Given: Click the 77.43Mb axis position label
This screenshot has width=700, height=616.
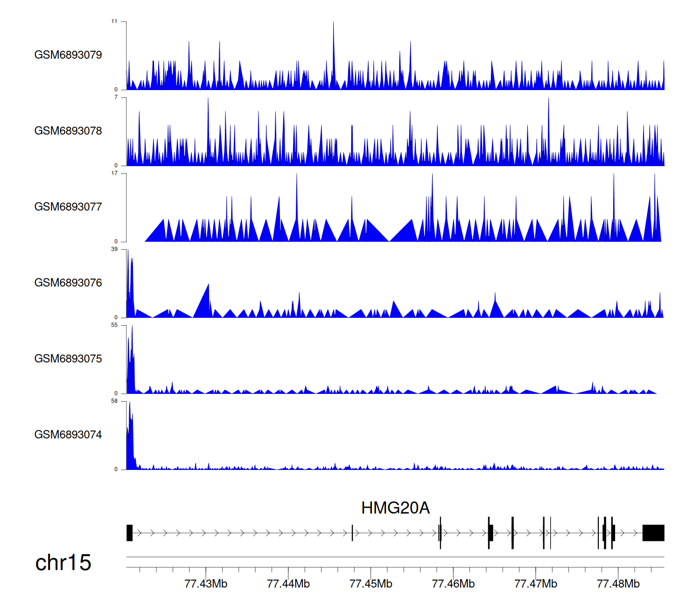Looking at the screenshot, I should point(206,584).
